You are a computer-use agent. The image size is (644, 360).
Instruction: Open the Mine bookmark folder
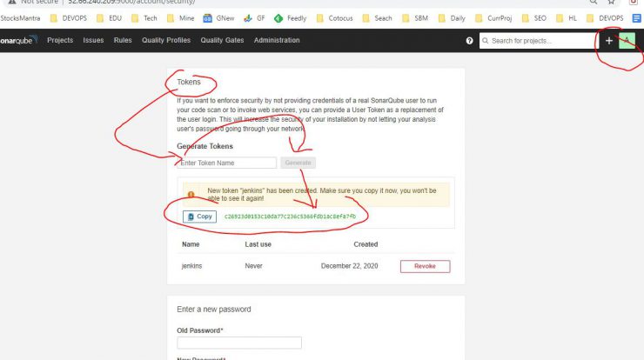point(181,18)
